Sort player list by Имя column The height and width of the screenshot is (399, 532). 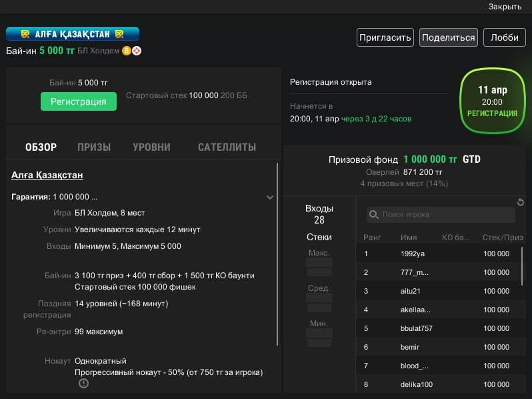pyautogui.click(x=409, y=237)
